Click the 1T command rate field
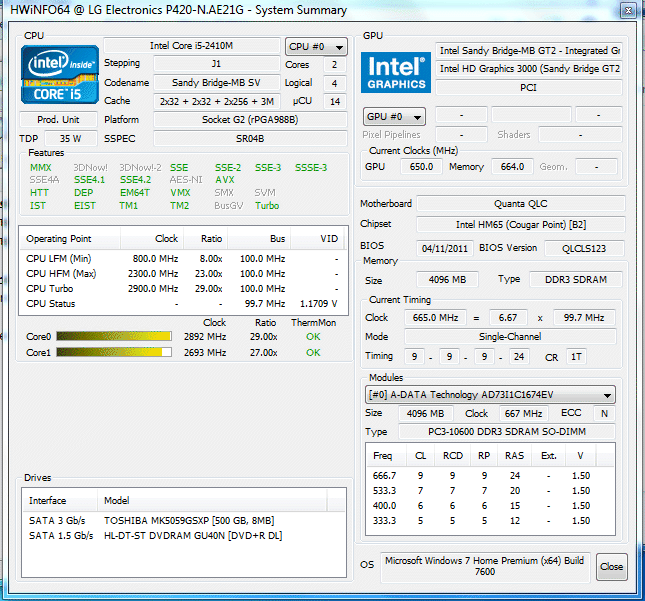The height and width of the screenshot is (601, 645). [576, 357]
